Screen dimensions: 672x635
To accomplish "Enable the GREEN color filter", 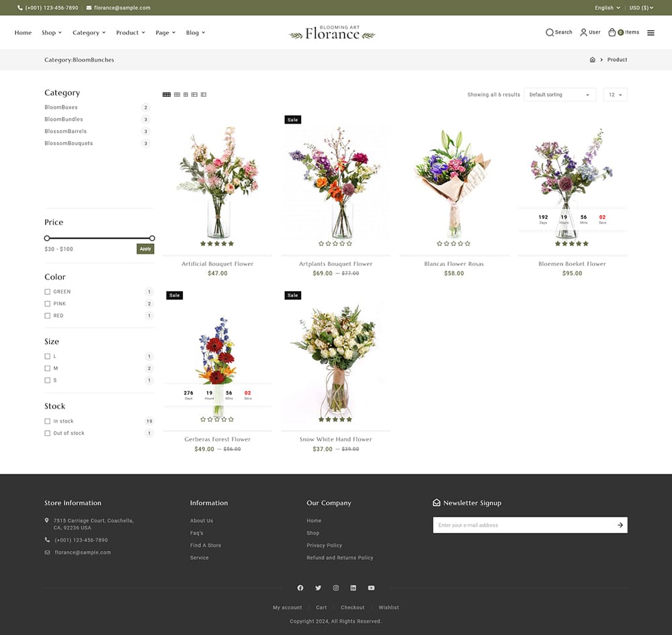I will 48,291.
